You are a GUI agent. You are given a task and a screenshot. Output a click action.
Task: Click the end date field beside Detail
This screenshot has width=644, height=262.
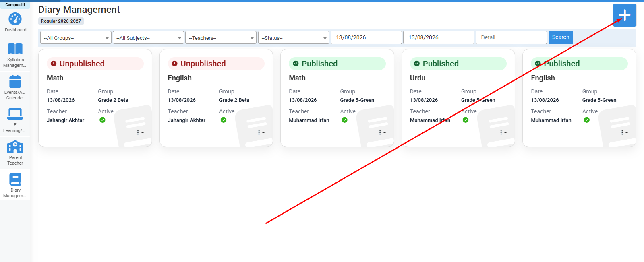pos(439,37)
